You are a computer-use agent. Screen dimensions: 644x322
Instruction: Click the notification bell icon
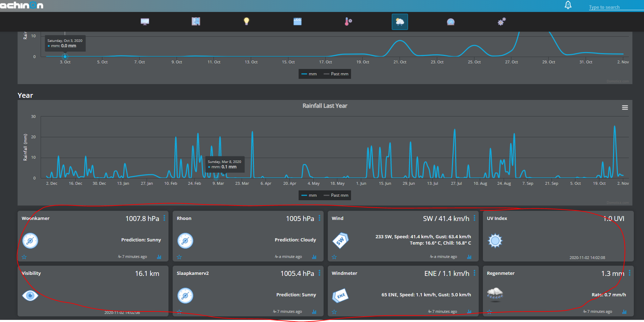pos(568,5)
